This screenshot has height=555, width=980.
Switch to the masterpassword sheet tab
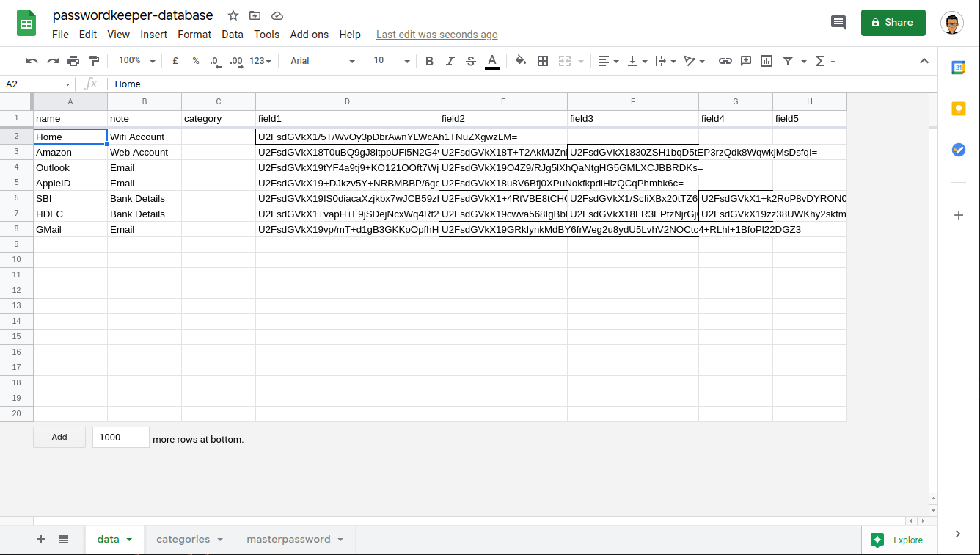click(x=295, y=539)
